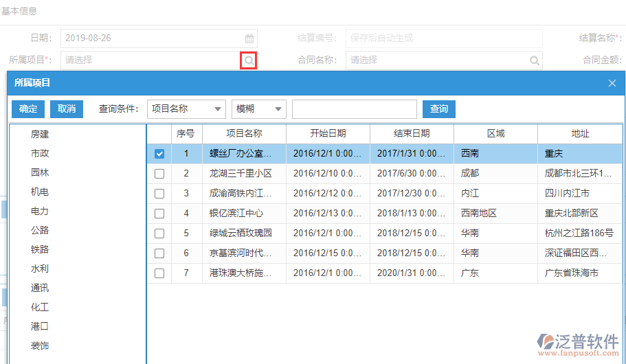626x364 pixels.
Task: Click the 序号 column header
Action: point(186,134)
